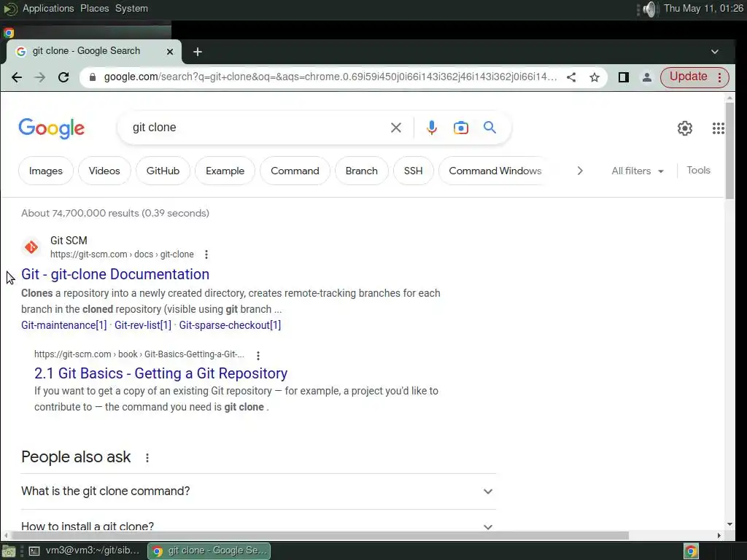Screen dimensions: 747x560
Task: Show more filter chips with right chevron
Action: click(x=580, y=171)
